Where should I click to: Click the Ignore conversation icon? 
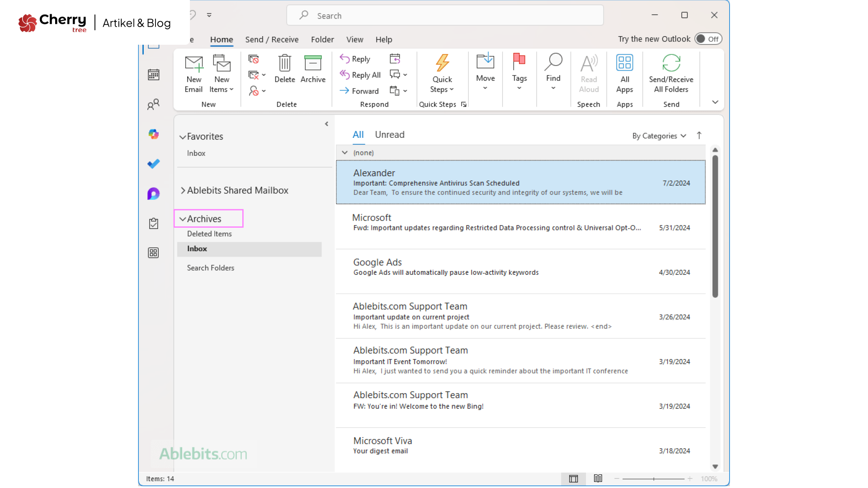(x=254, y=59)
